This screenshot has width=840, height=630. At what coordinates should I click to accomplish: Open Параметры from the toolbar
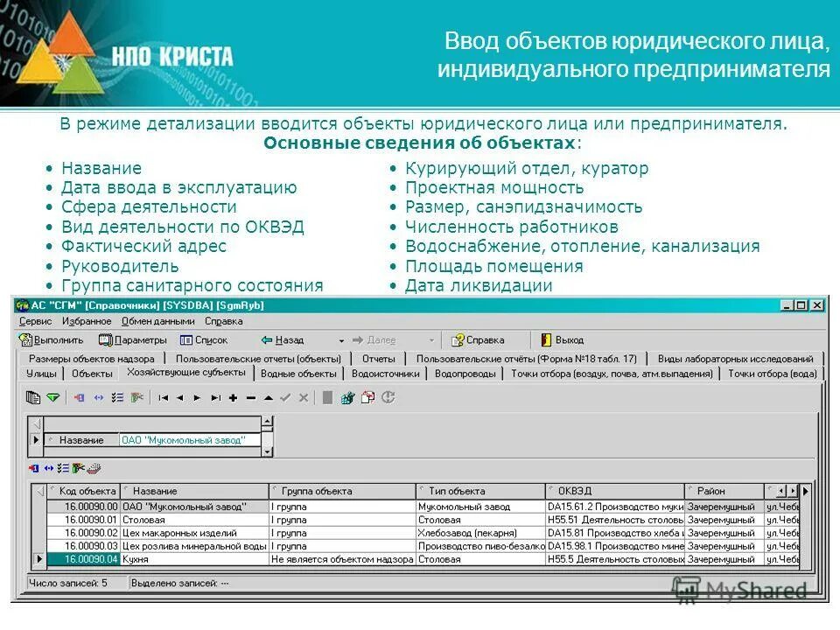133,339
